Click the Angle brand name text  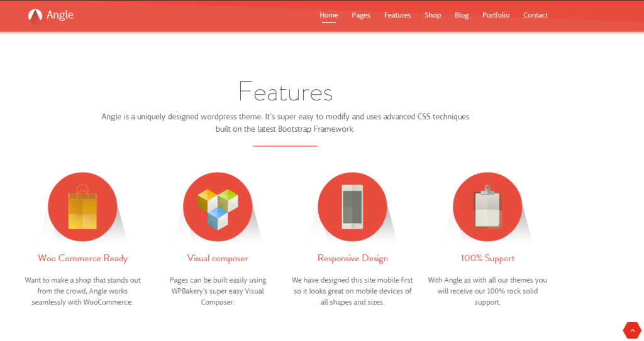[x=60, y=15]
